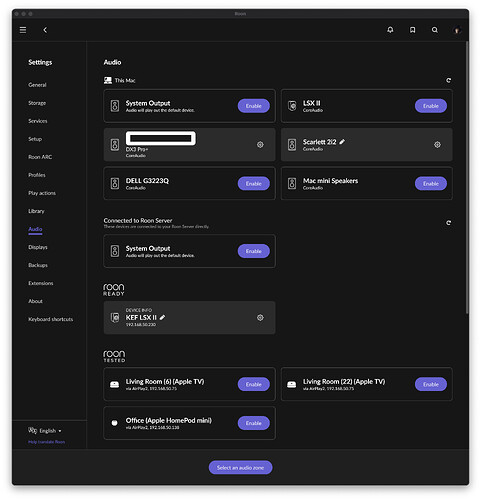
Task: Enable Office Apple HomePod mini
Action: [254, 423]
